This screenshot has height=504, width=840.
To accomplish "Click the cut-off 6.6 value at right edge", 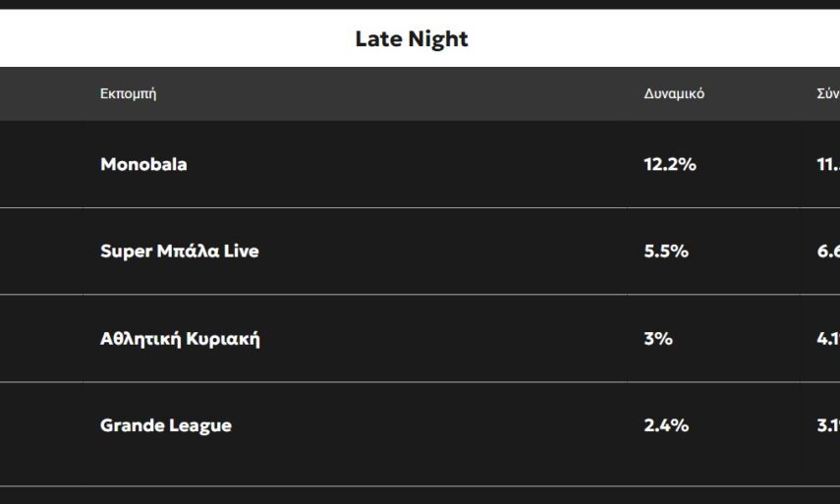I will point(827,251).
